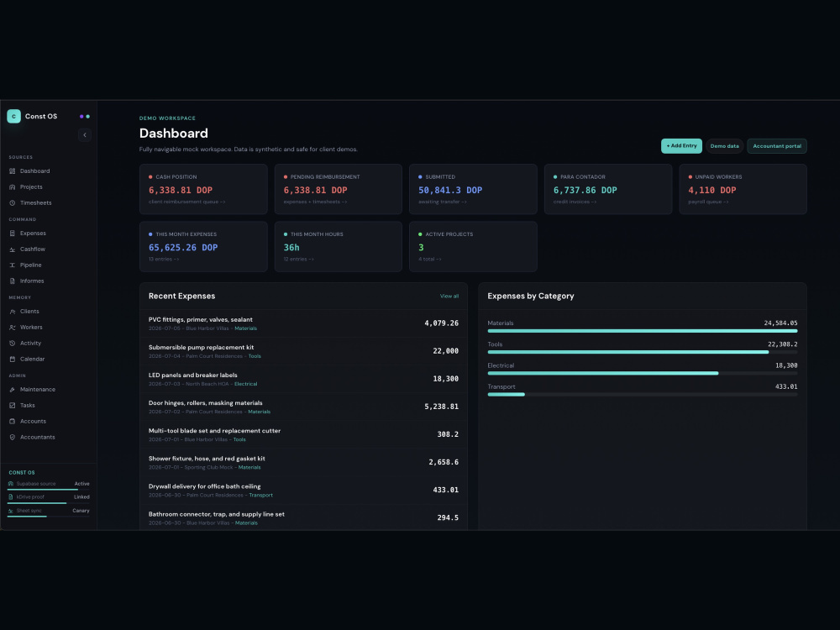Open the Workers sidebar icon
Image resolution: width=840 pixels, height=630 pixels.
click(13, 328)
